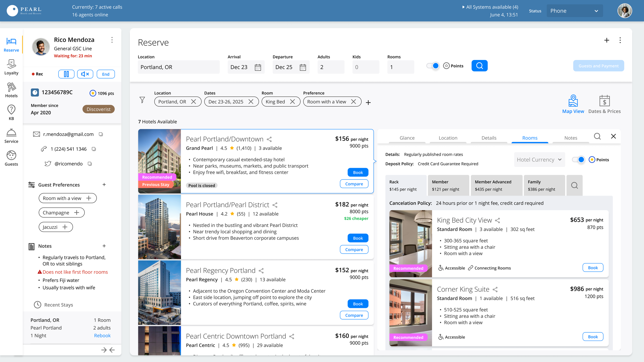Open the Status Phone dropdown

(574, 11)
